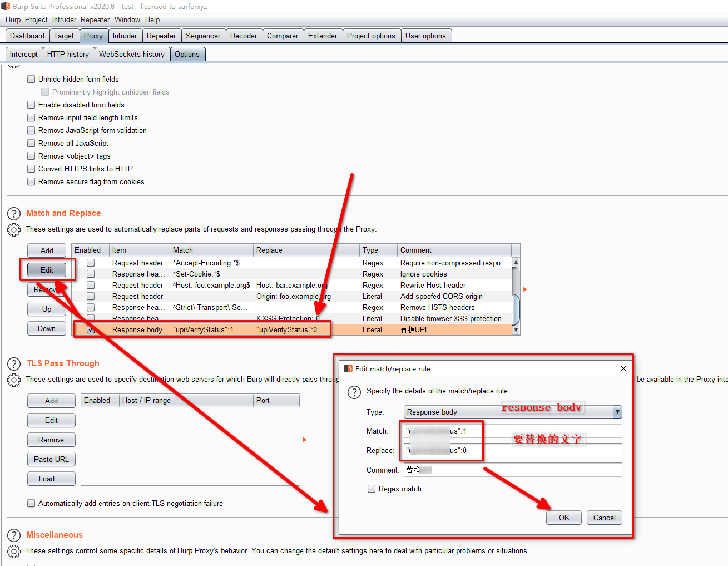Viewport: 728px width, 566px height.
Task: Click the Match and Replace help icon
Action: pyautogui.click(x=14, y=214)
